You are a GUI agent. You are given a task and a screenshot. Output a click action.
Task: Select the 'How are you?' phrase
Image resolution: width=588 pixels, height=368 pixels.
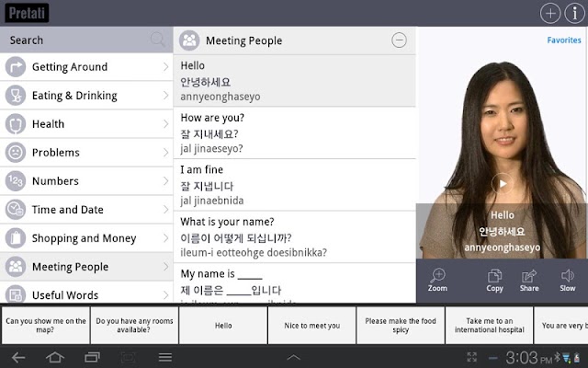(x=294, y=132)
